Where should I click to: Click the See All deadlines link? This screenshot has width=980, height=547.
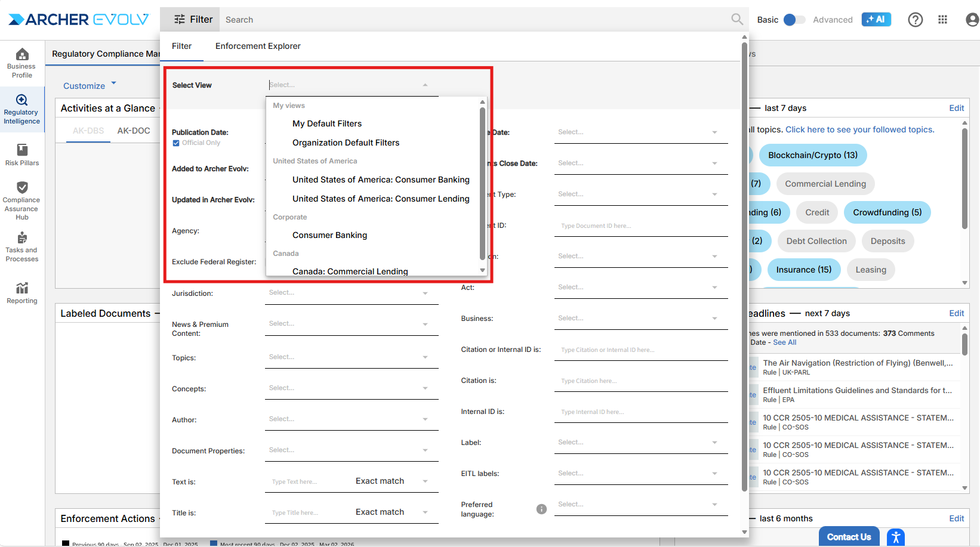(784, 342)
